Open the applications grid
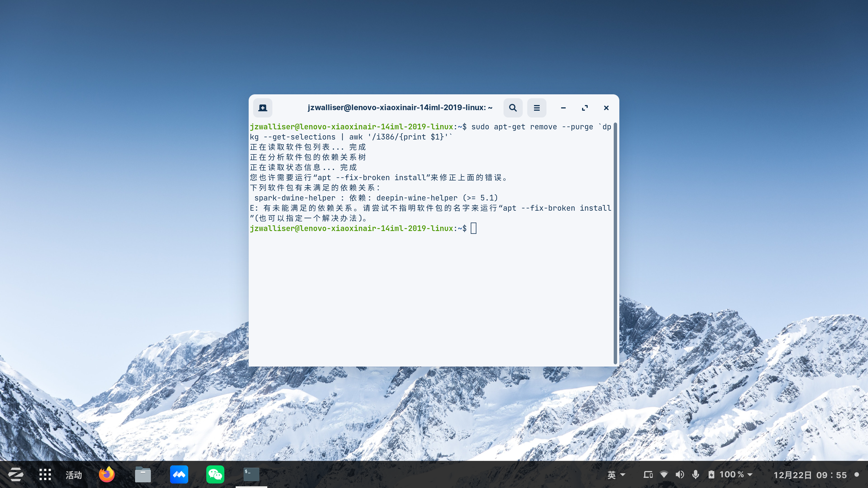868x488 pixels. click(45, 474)
